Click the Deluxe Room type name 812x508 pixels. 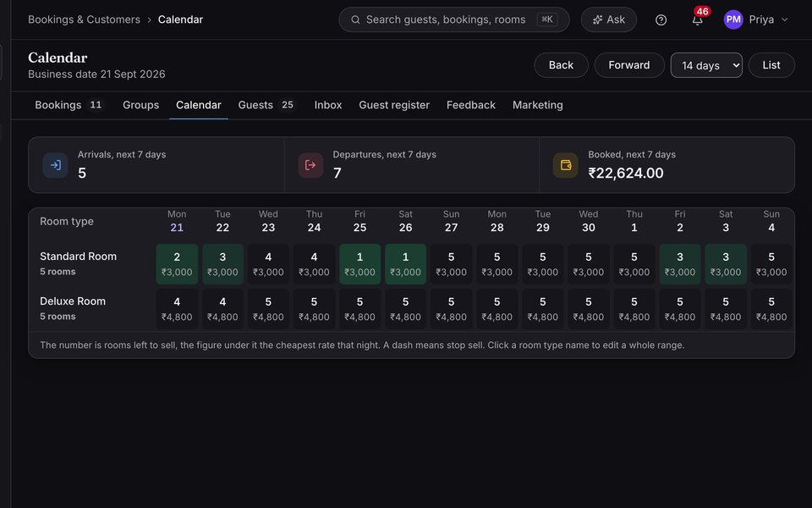pyautogui.click(x=73, y=301)
